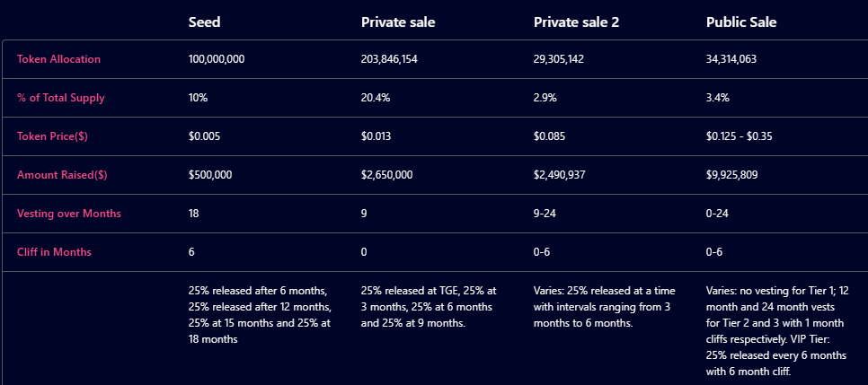This screenshot has height=385, width=868.
Task: Click the $2,650,000 amount raised value
Action: [x=386, y=175]
